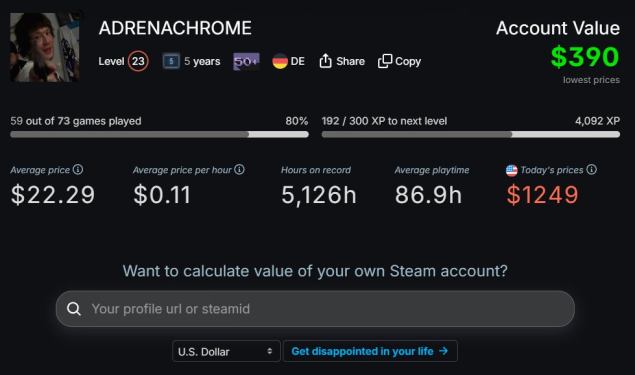This screenshot has height=375, width=635.
Task: Click the currency dropdown arrows
Action: click(269, 351)
